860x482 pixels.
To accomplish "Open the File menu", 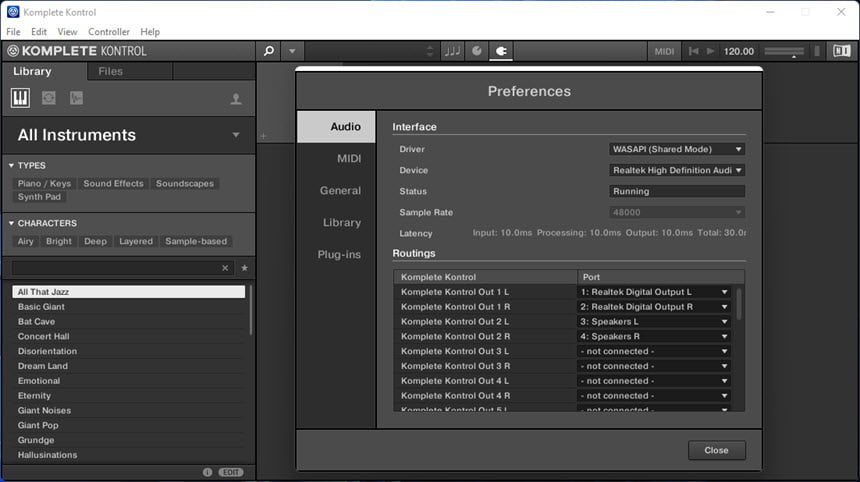I will tap(13, 32).
